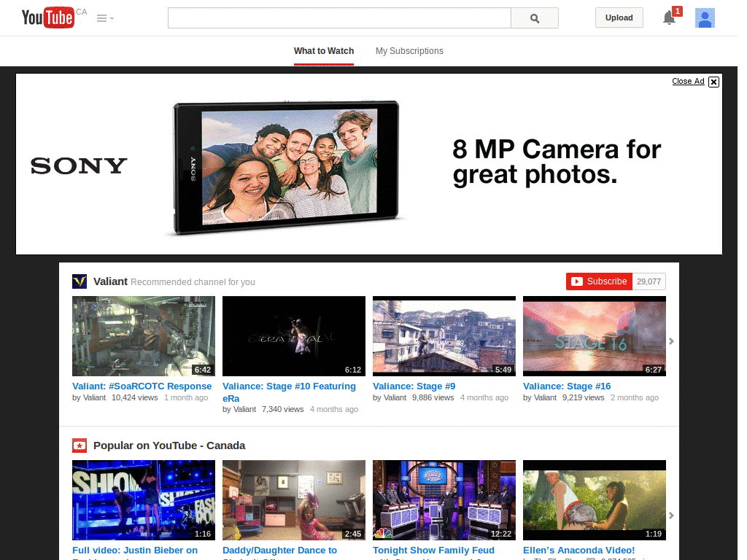
Task: Open the account avatar menu
Action: [705, 18]
